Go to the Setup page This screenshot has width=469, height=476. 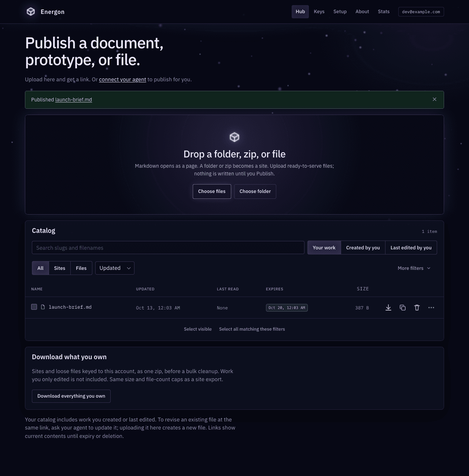click(340, 12)
